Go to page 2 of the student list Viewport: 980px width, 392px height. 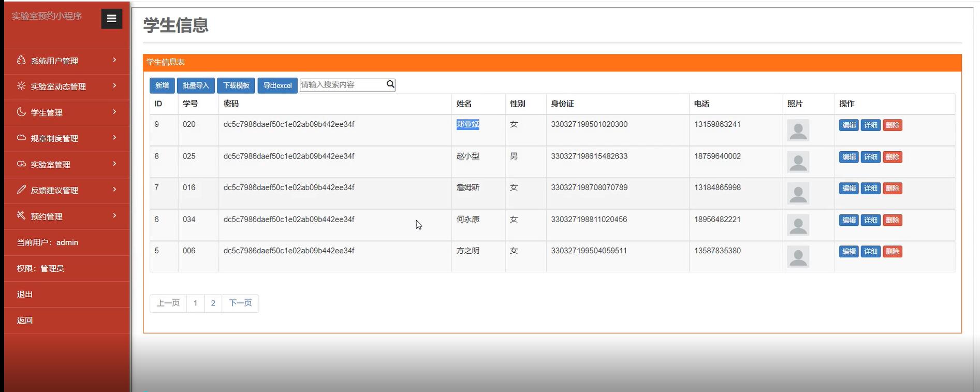(x=213, y=303)
